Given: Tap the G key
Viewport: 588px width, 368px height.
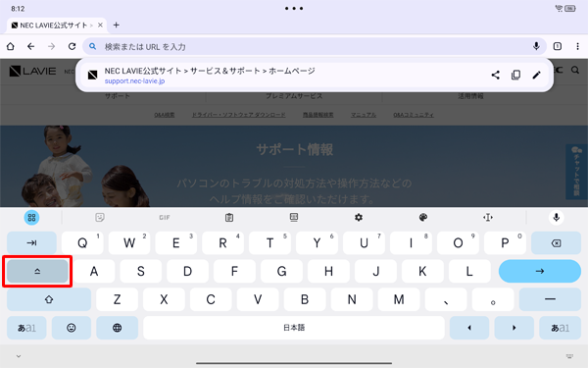Looking at the screenshot, I should pyautogui.click(x=281, y=271).
